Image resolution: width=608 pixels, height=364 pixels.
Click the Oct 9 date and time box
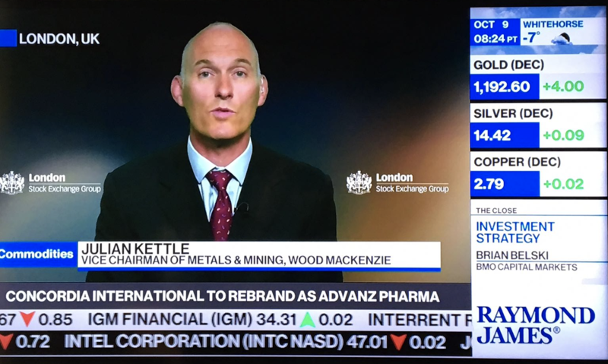[496, 32]
